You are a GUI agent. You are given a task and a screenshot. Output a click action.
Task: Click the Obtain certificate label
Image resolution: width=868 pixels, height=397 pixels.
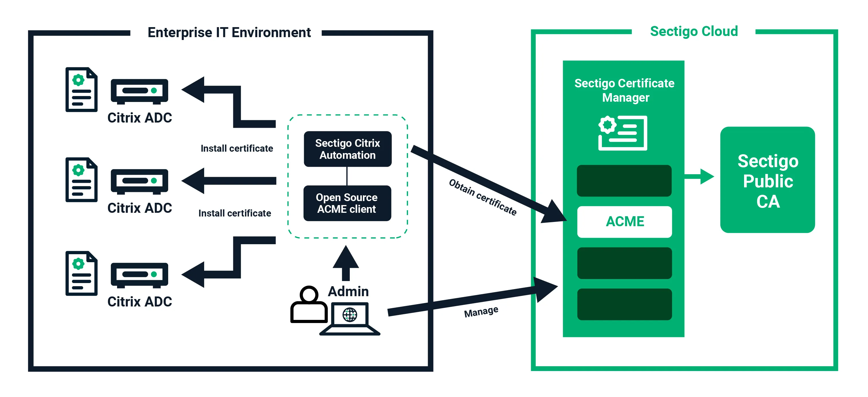[483, 197]
